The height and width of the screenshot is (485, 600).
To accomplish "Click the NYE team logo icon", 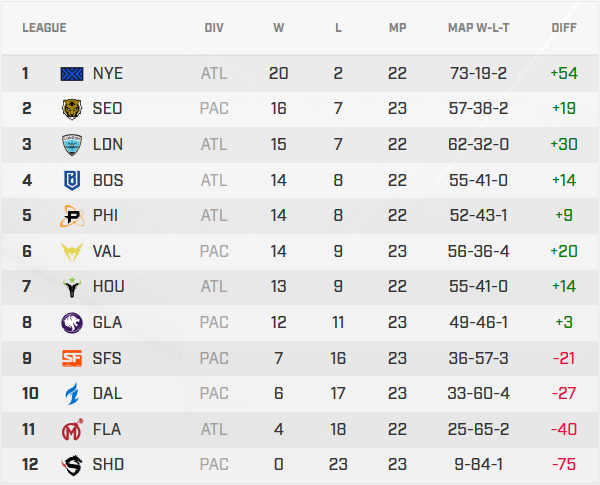I will pyautogui.click(x=73, y=73).
